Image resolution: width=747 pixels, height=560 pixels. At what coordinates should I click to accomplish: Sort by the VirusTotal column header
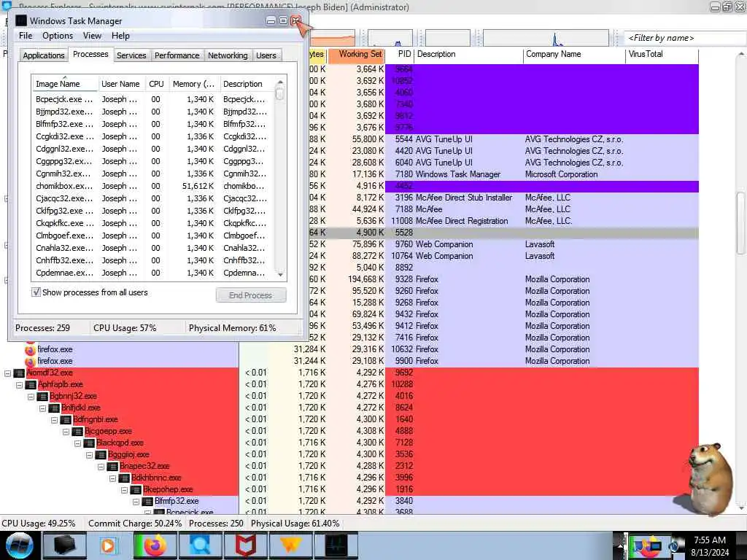click(x=661, y=54)
